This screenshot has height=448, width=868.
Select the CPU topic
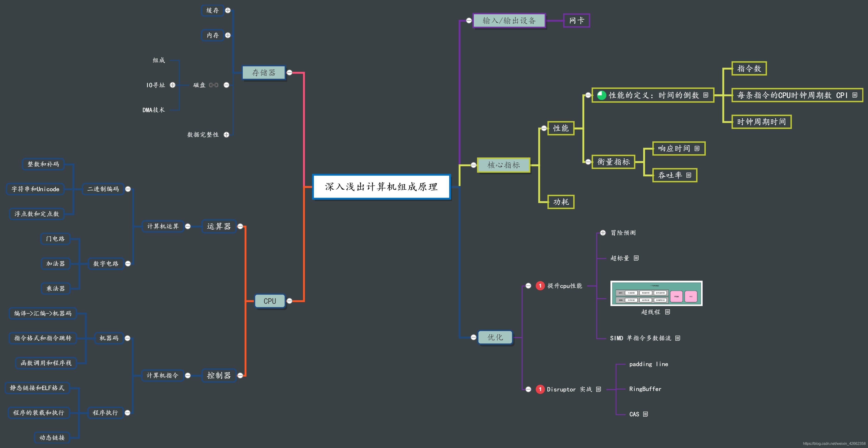click(270, 301)
